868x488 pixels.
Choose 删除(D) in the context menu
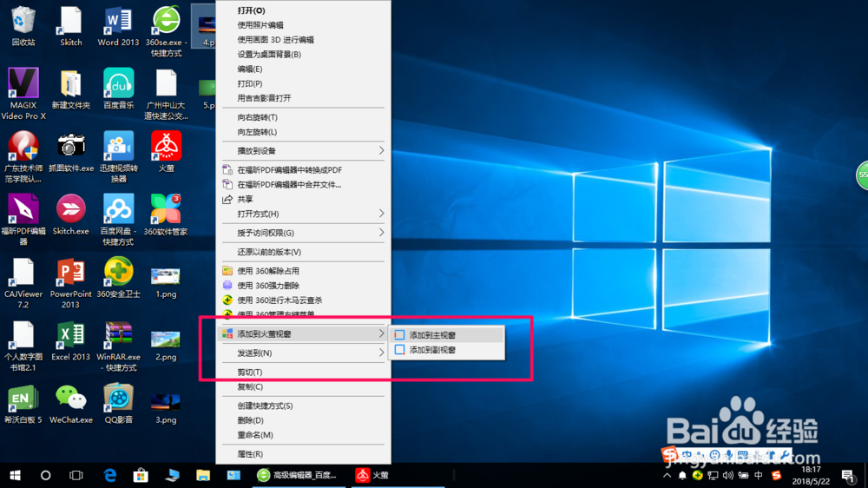tap(303, 420)
